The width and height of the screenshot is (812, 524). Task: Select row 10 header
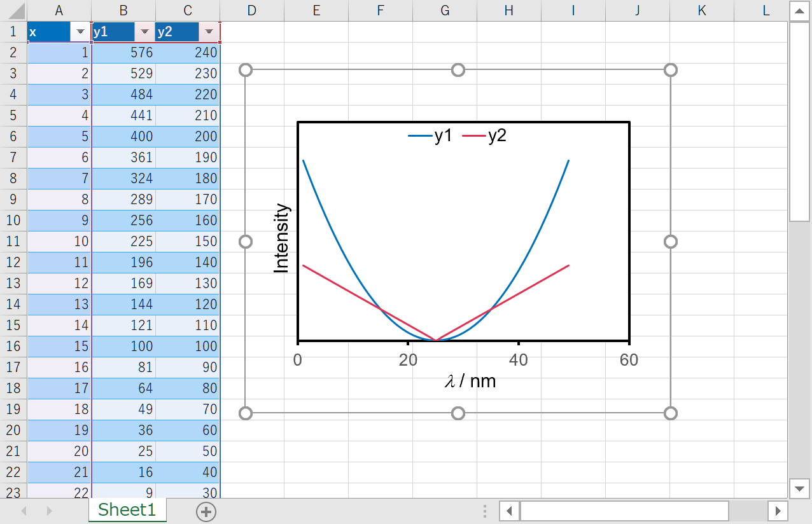13,221
